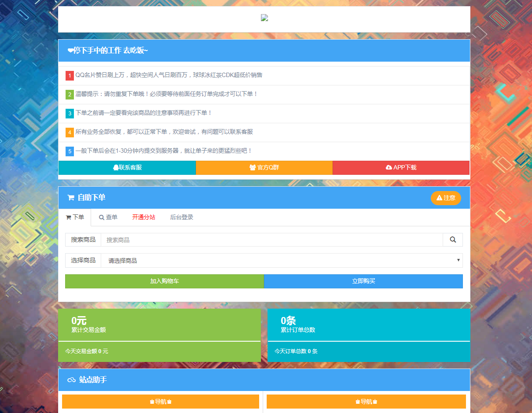The height and width of the screenshot is (413, 532).
Task: Open the 开通分站 tab
Action: 143,218
